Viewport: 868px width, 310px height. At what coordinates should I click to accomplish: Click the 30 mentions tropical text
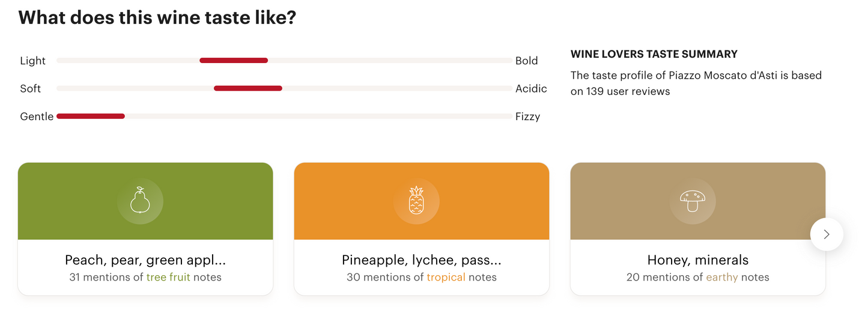pyautogui.click(x=422, y=277)
